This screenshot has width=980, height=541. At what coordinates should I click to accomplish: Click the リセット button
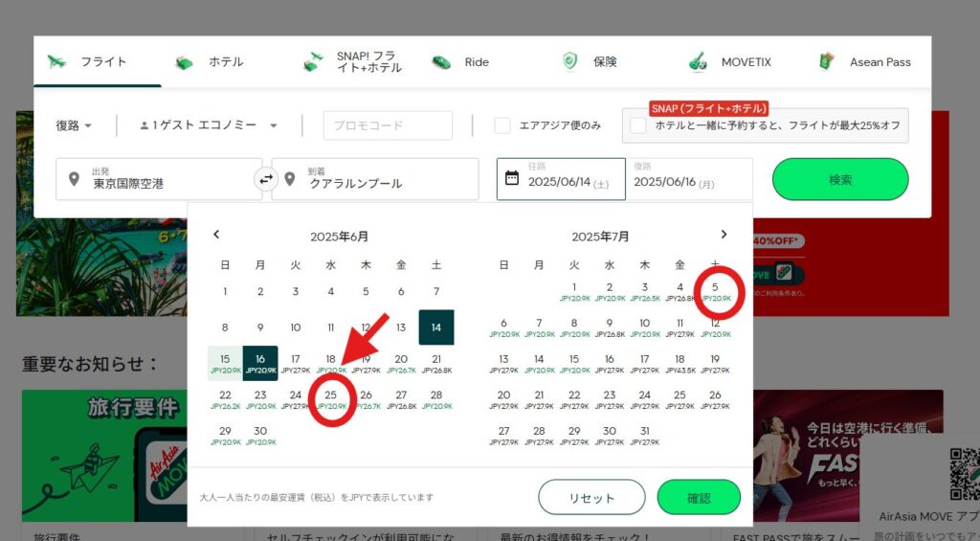(591, 498)
